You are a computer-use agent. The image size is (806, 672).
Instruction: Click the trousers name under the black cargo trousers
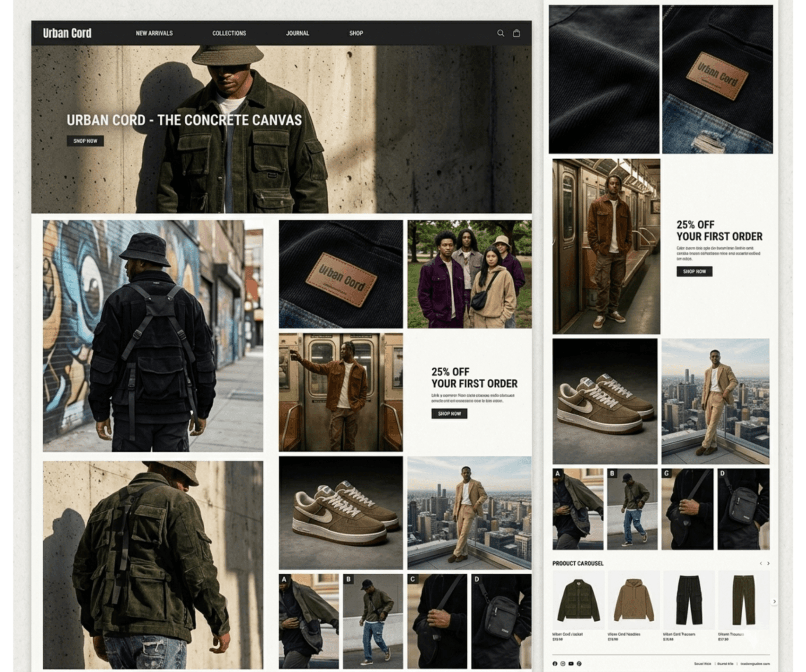[679, 634]
